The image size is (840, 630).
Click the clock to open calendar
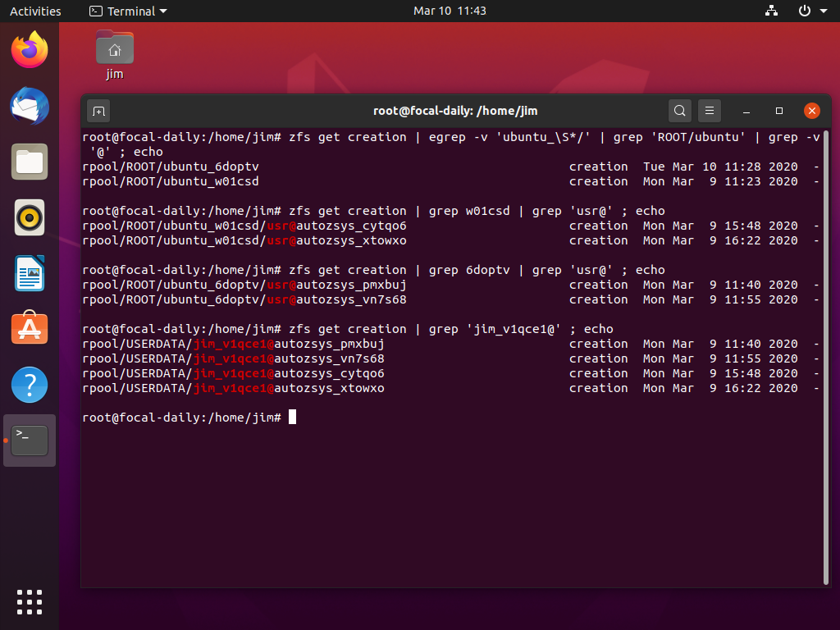450,11
